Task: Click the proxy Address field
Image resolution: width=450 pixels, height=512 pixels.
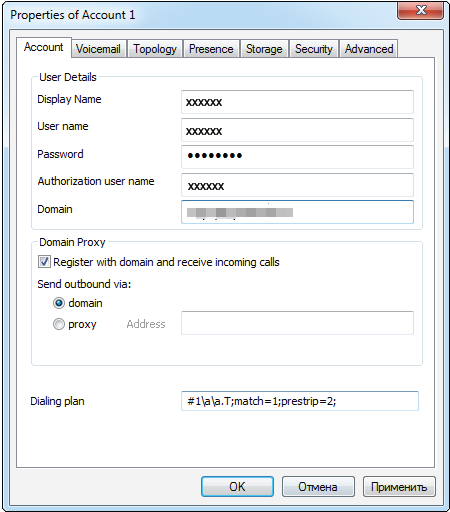Action: click(x=297, y=323)
